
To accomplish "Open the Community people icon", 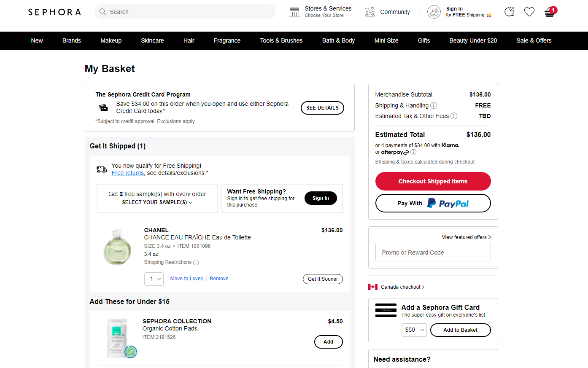I will tap(370, 12).
